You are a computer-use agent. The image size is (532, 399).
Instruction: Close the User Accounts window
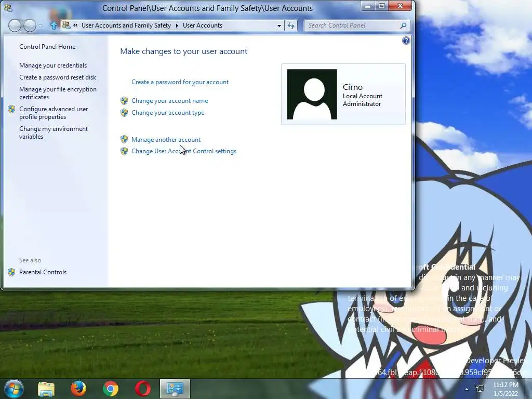[401, 6]
